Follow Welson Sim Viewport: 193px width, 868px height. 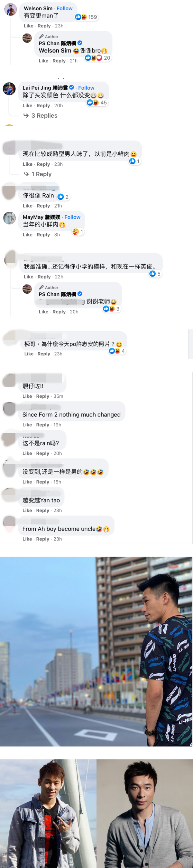click(x=65, y=8)
